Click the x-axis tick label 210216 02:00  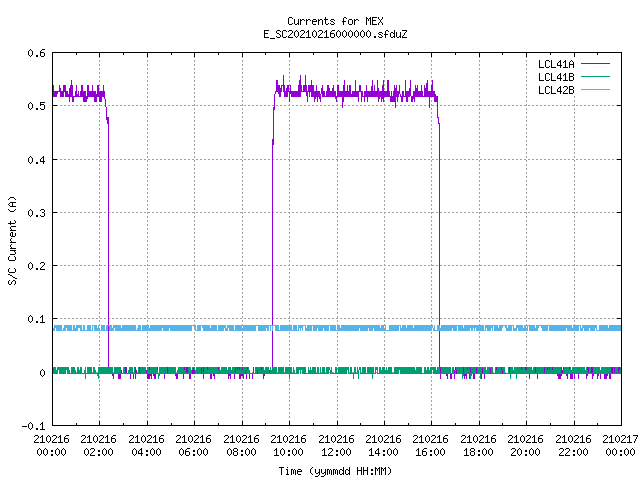coord(98,446)
